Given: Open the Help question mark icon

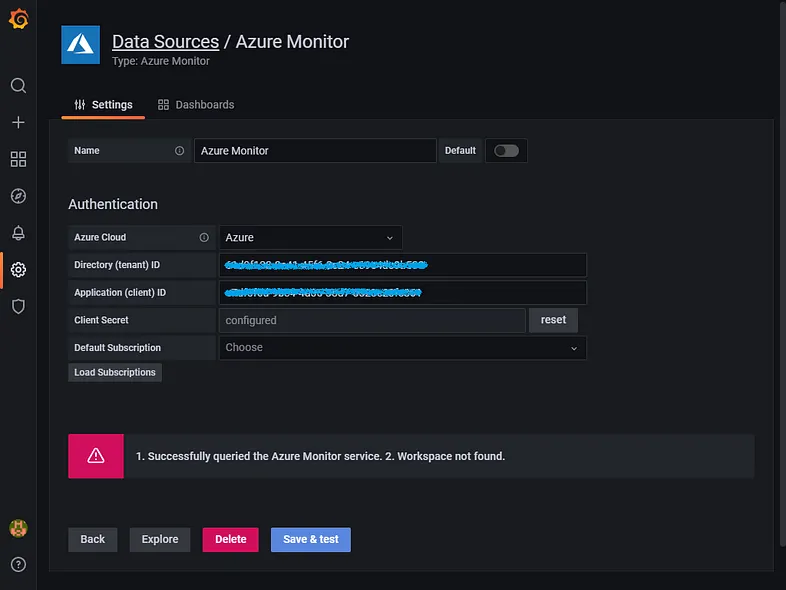Looking at the screenshot, I should pos(19,565).
